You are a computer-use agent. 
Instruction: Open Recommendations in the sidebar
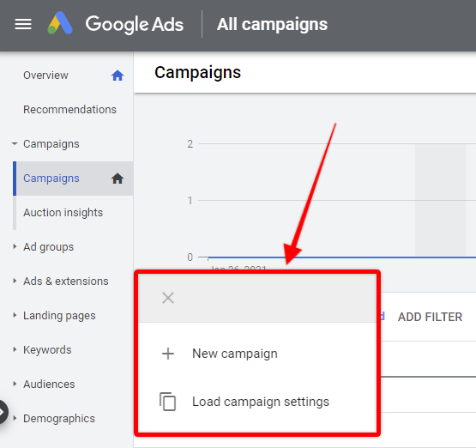pos(69,110)
